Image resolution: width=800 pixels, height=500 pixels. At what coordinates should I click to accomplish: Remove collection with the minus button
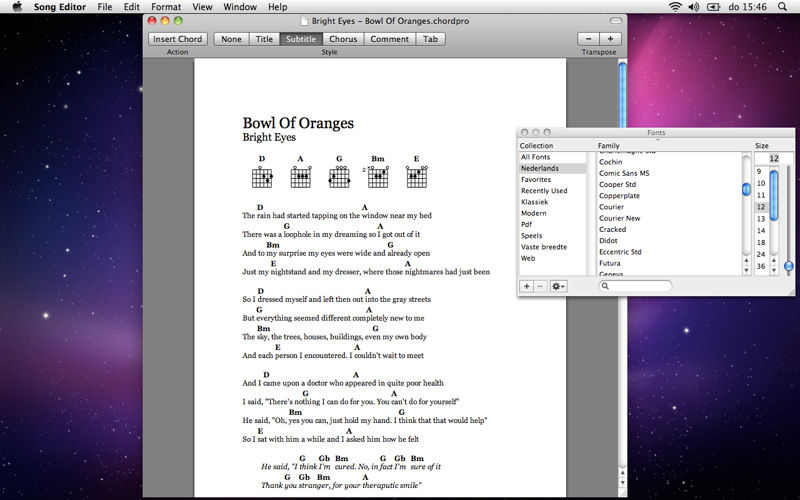[x=540, y=286]
